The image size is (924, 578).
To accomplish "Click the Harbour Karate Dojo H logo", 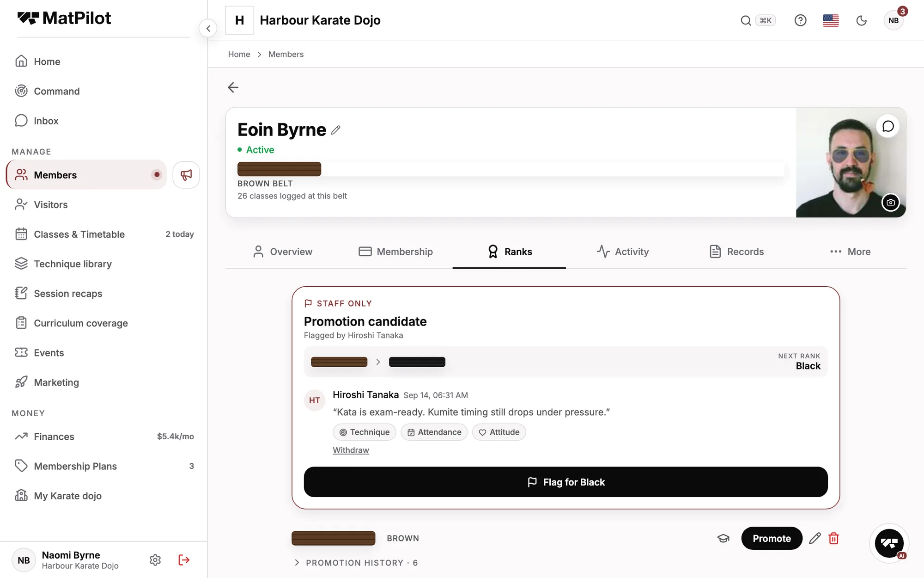I will point(239,20).
